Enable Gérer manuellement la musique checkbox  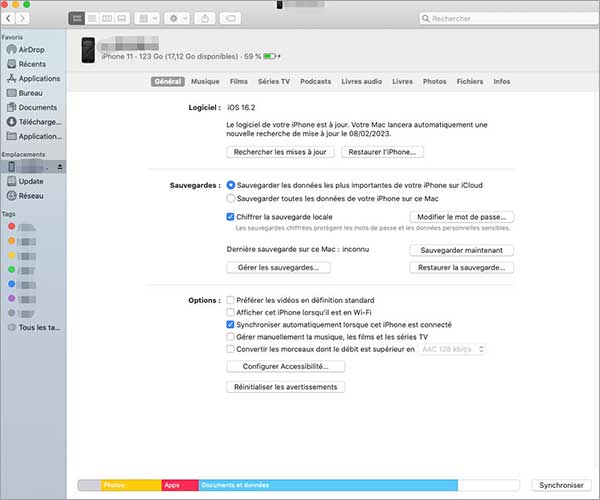pos(230,337)
